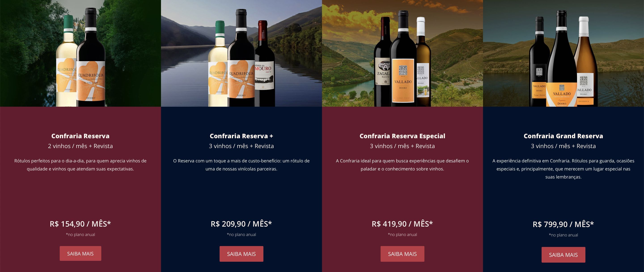Open the Confraria Reserva plan title
644x272 pixels.
[80, 136]
